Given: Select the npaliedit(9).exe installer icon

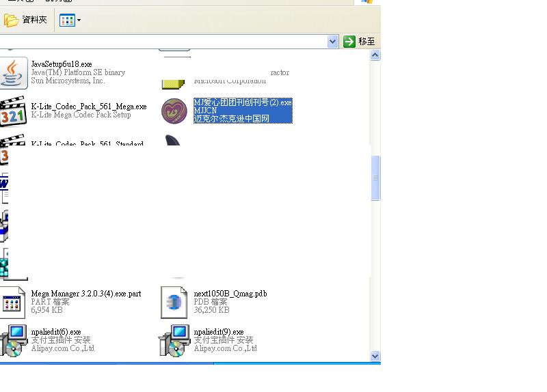Looking at the screenshot, I should 174,341.
